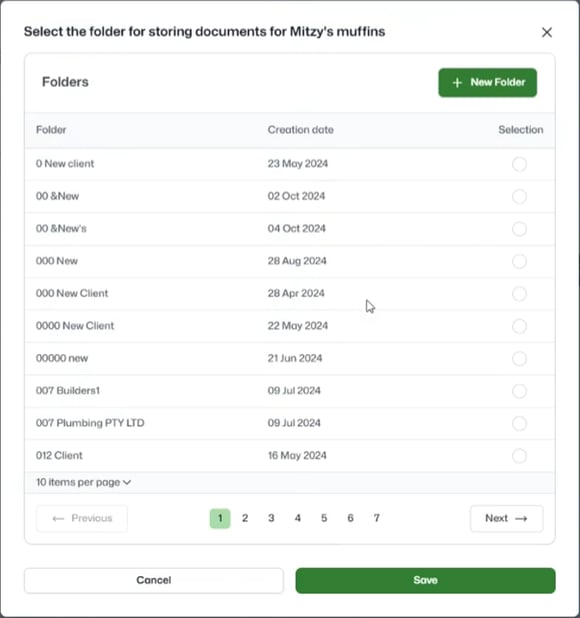Select the 007 Builders1 radio button
Viewport: 580px width, 618px height.
tap(519, 391)
